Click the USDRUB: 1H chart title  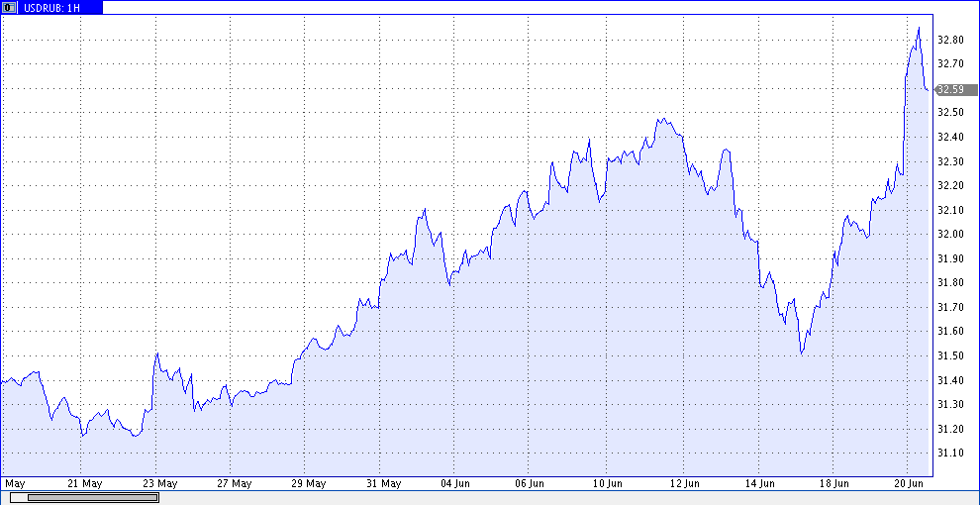[53, 8]
